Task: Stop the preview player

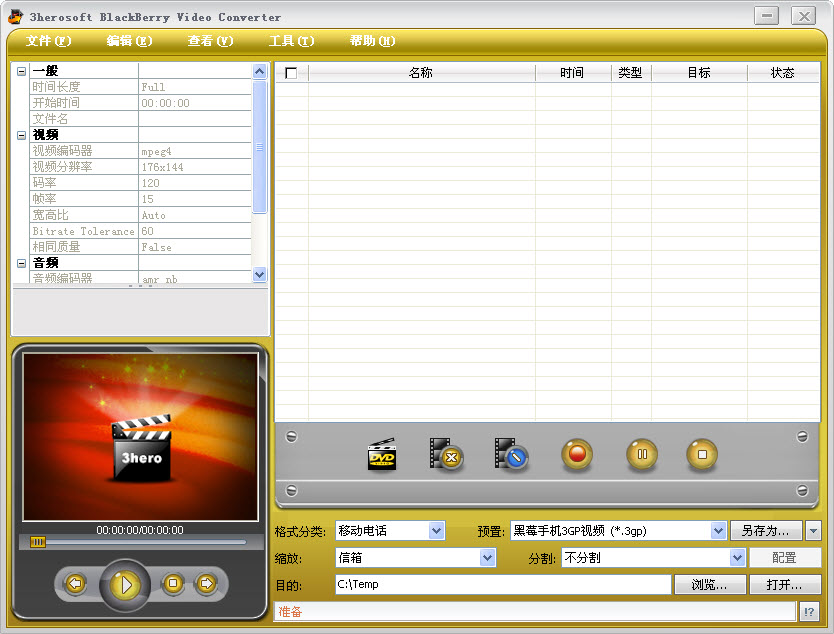Action: click(173, 583)
